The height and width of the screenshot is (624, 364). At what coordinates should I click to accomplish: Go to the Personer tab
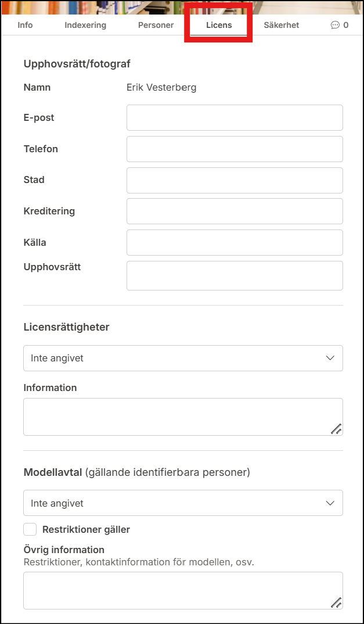click(x=156, y=25)
